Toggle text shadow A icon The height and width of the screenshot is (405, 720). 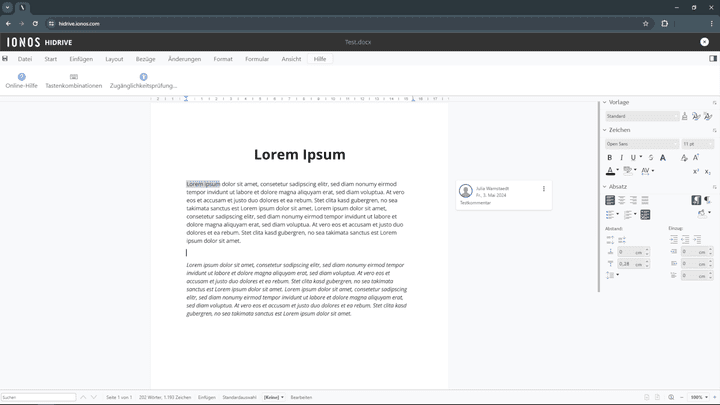[663, 158]
